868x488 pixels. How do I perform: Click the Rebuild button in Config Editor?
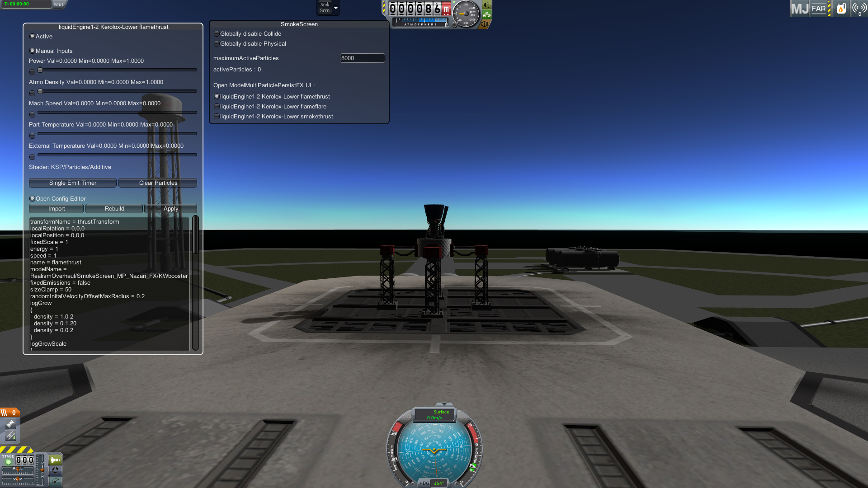pyautogui.click(x=114, y=209)
